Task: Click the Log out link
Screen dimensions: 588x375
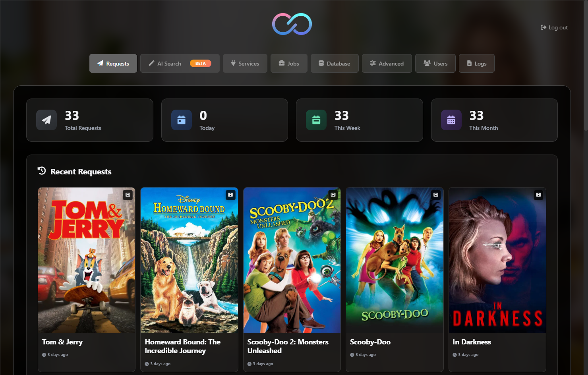Action: [x=554, y=27]
